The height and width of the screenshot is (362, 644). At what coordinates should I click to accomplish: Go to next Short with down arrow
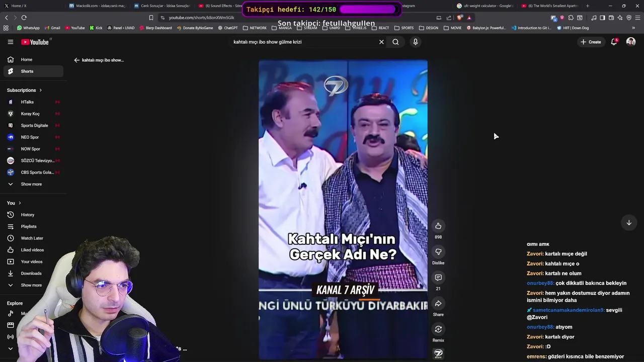pyautogui.click(x=628, y=222)
